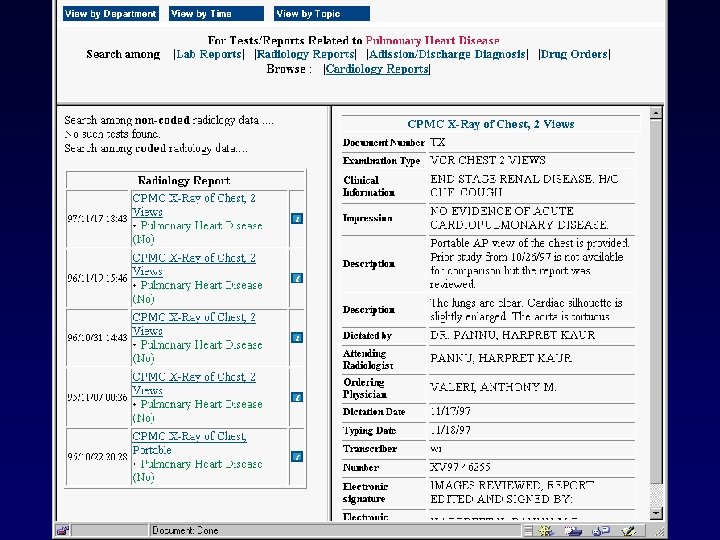Click the date 97/11/17 13:43
720x540 pixels.
97,219
